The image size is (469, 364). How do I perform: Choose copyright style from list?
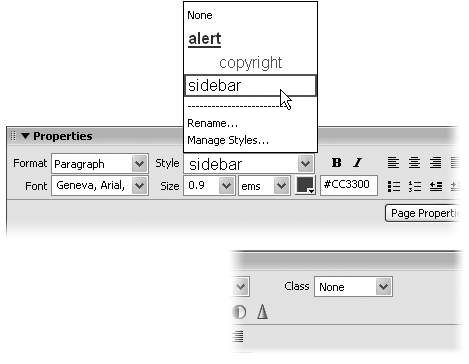click(x=251, y=62)
